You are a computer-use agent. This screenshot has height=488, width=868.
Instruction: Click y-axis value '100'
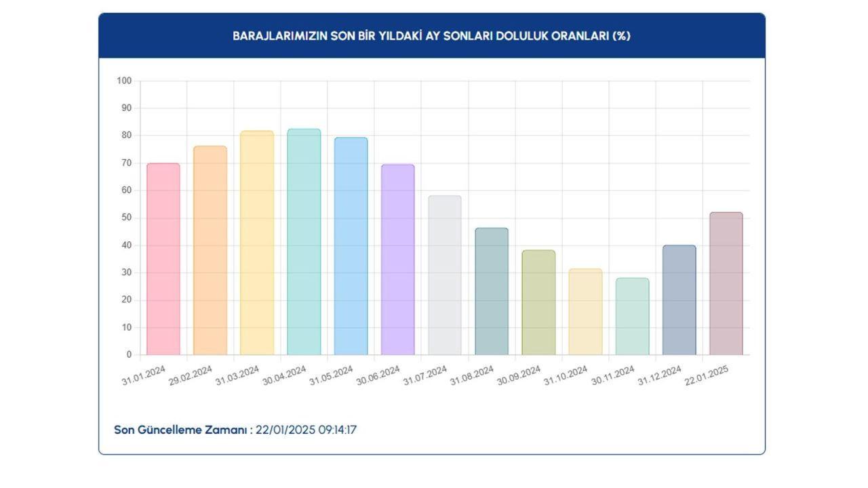[124, 81]
